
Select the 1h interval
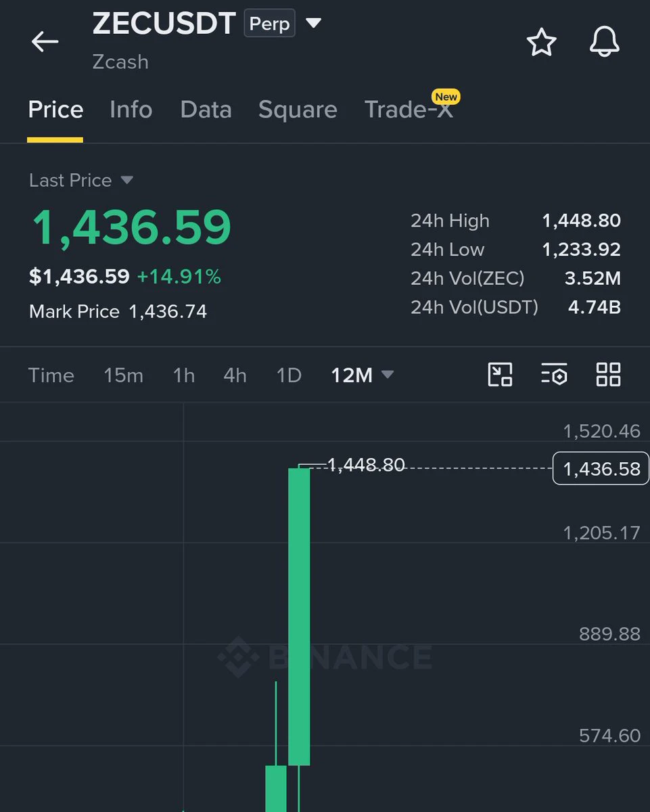pyautogui.click(x=184, y=375)
